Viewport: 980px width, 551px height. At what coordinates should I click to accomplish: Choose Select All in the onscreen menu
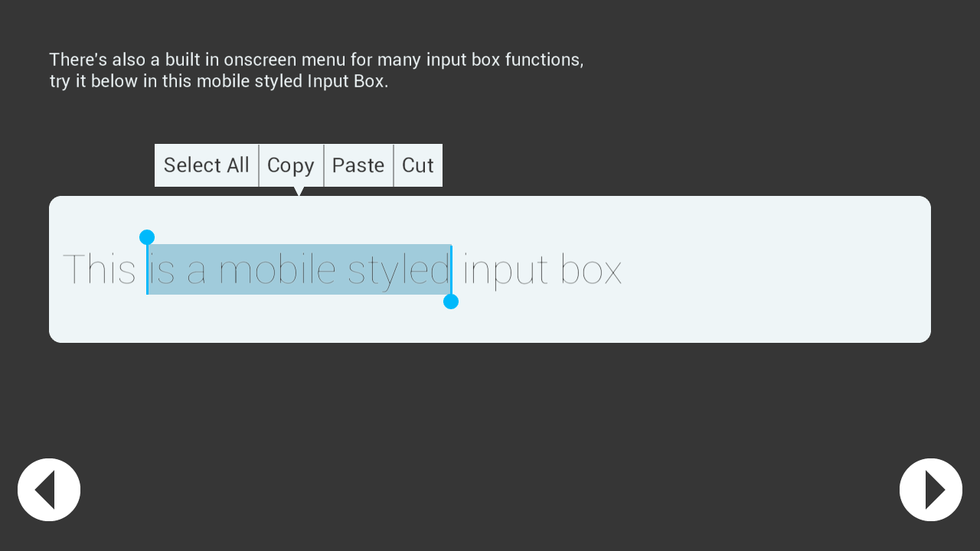(207, 165)
